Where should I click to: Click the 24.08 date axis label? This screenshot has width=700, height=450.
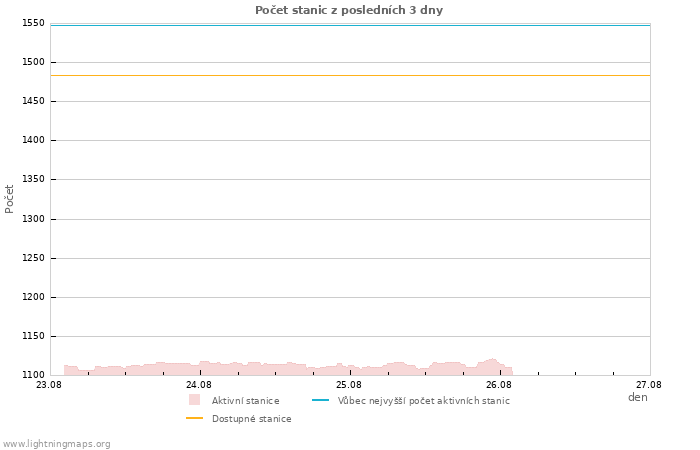pyautogui.click(x=199, y=384)
